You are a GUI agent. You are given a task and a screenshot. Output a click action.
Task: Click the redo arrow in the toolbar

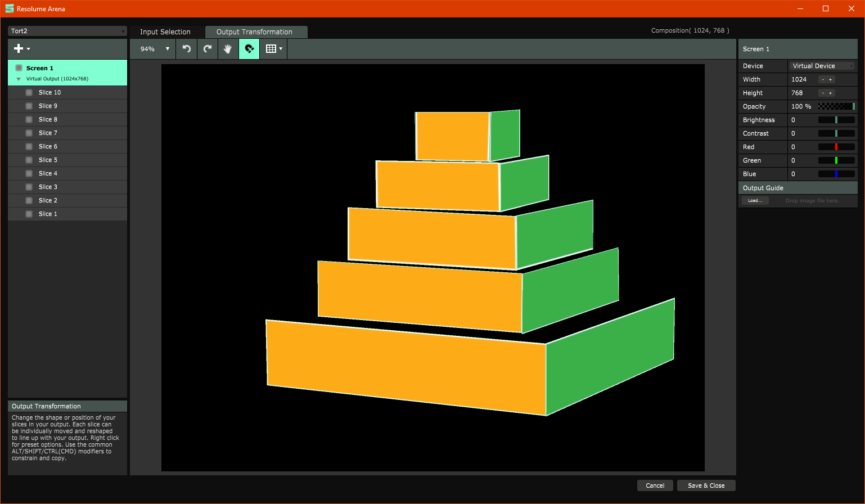pos(208,49)
